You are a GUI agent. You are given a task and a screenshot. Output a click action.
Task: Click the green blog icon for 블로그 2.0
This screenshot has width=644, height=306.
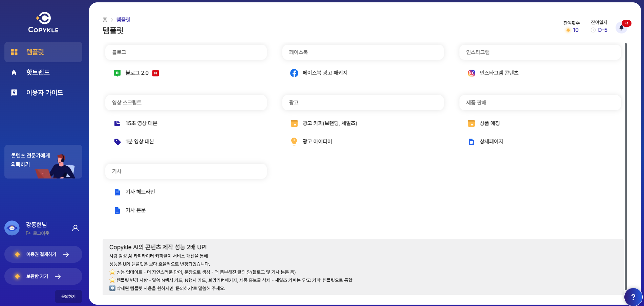[117, 73]
